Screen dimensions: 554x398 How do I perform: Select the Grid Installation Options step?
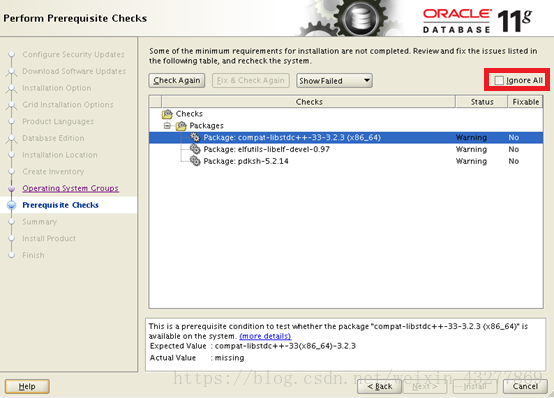(67, 105)
